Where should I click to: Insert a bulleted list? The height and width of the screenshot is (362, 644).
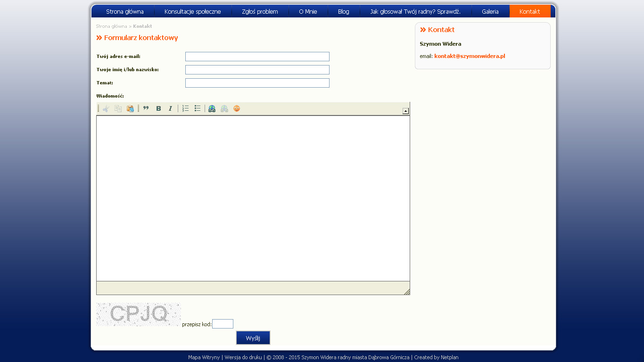pyautogui.click(x=198, y=108)
